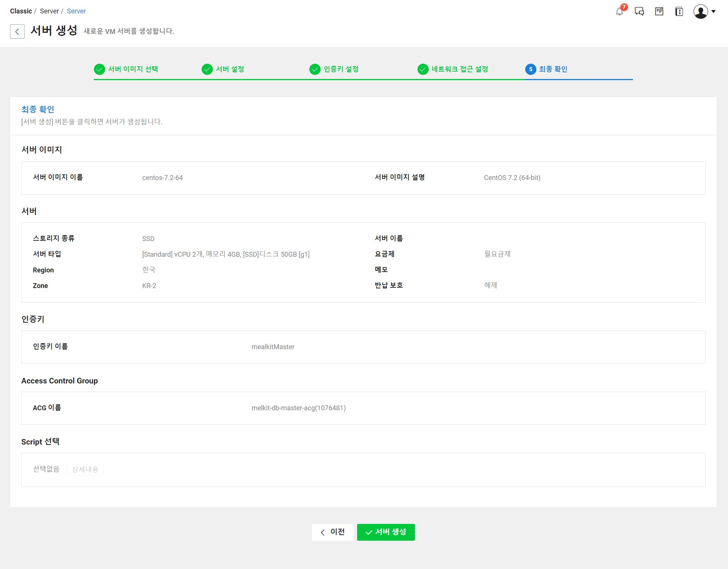This screenshot has width=728, height=569.
Task: Click the 인증키 name mealkitMaster
Action: [273, 347]
